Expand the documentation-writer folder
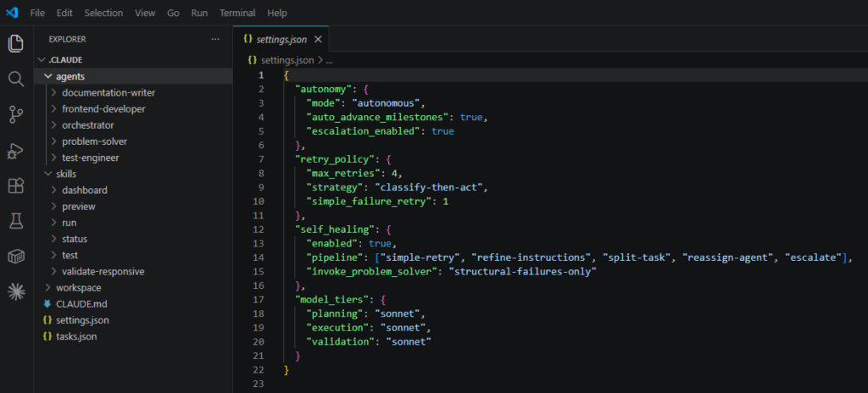The width and height of the screenshot is (868, 393). pos(53,92)
